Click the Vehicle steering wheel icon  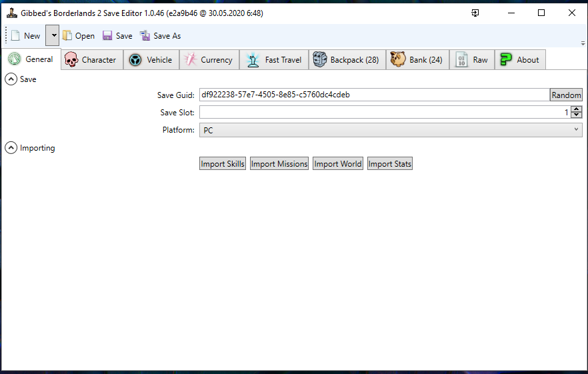point(135,60)
